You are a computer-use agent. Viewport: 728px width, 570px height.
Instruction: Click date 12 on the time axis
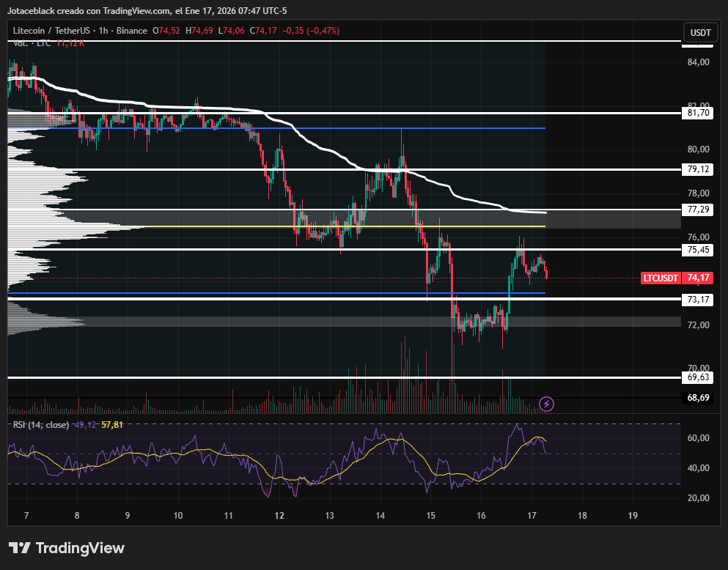(279, 516)
